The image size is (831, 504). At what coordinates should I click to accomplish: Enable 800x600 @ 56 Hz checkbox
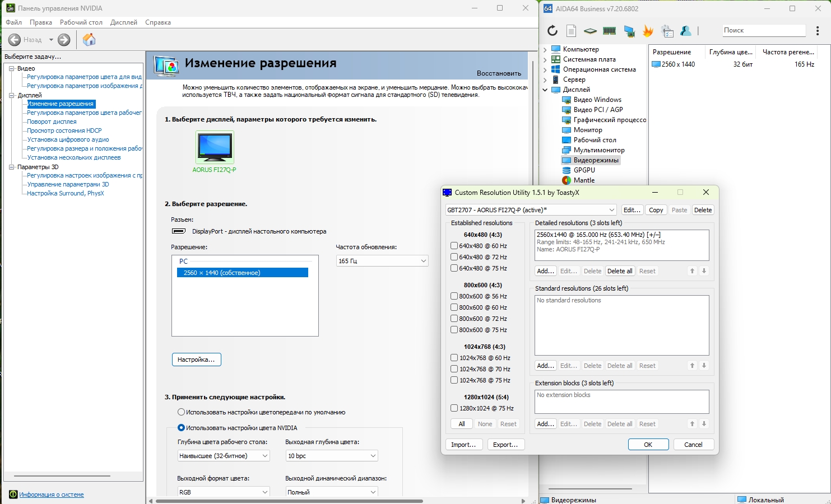click(x=454, y=296)
